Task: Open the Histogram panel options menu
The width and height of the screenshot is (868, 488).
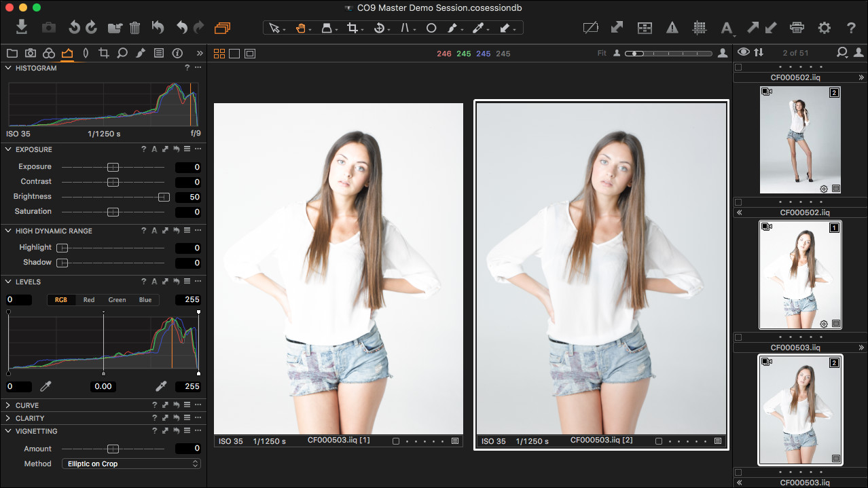Action: point(198,68)
